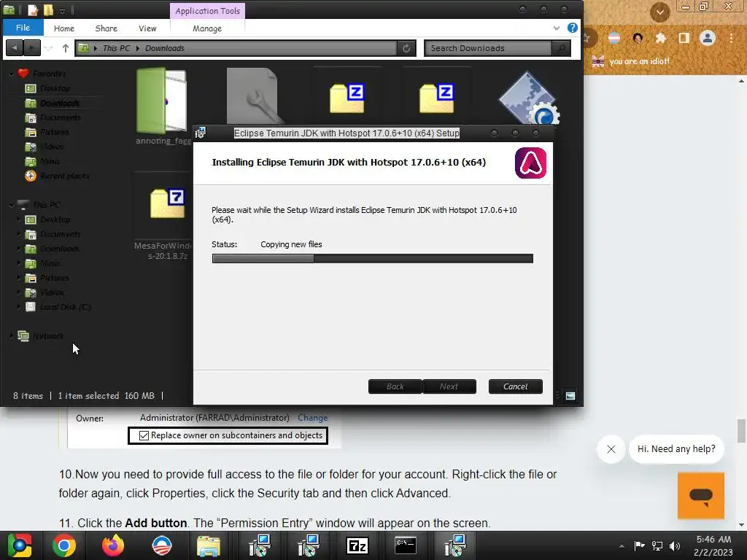The height and width of the screenshot is (560, 747).
Task: Open the 7-Zip taskbar icon
Action: 357,545
